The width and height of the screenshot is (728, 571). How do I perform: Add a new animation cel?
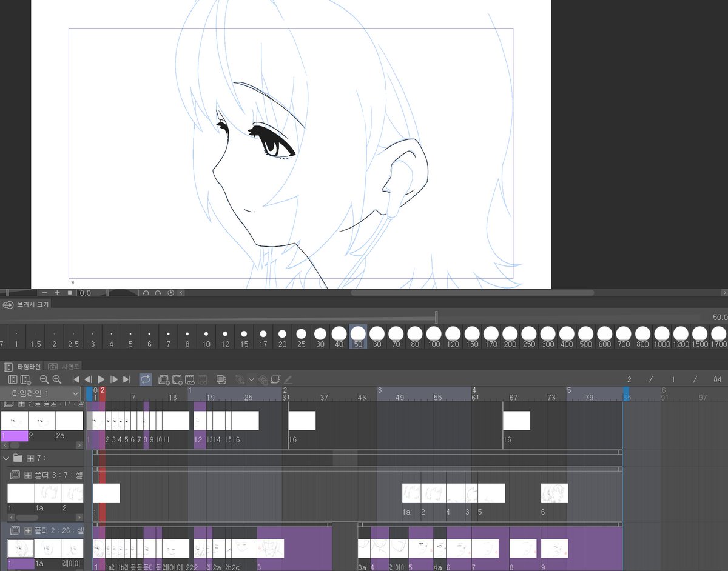pos(177,379)
